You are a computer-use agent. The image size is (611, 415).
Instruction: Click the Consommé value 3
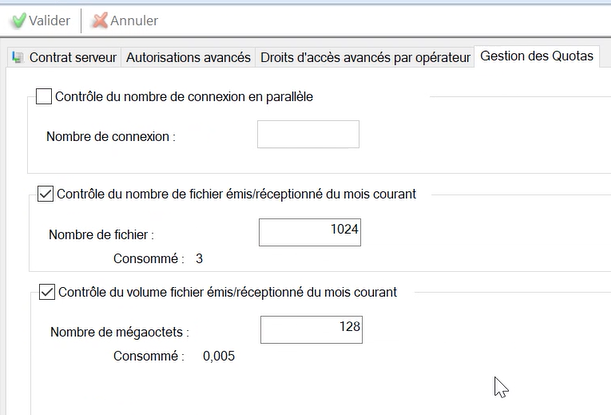(200, 259)
